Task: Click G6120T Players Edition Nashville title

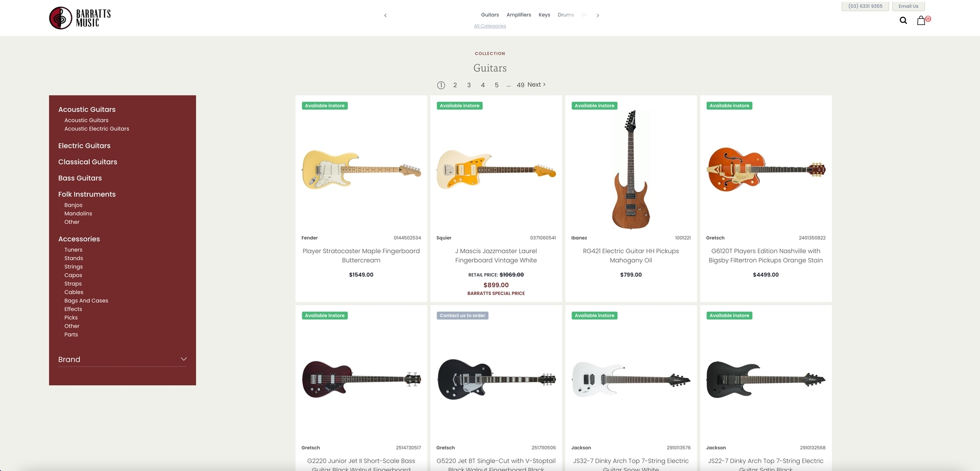Action: tap(766, 256)
